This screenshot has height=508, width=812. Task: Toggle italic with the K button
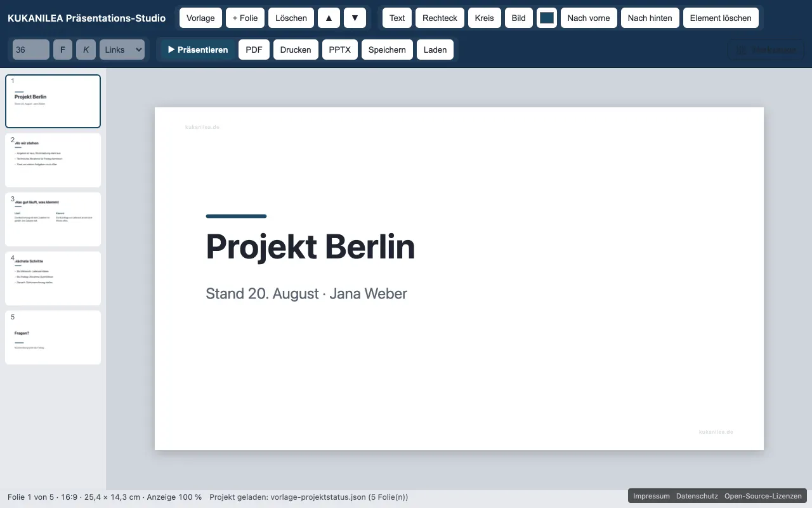tap(86, 50)
